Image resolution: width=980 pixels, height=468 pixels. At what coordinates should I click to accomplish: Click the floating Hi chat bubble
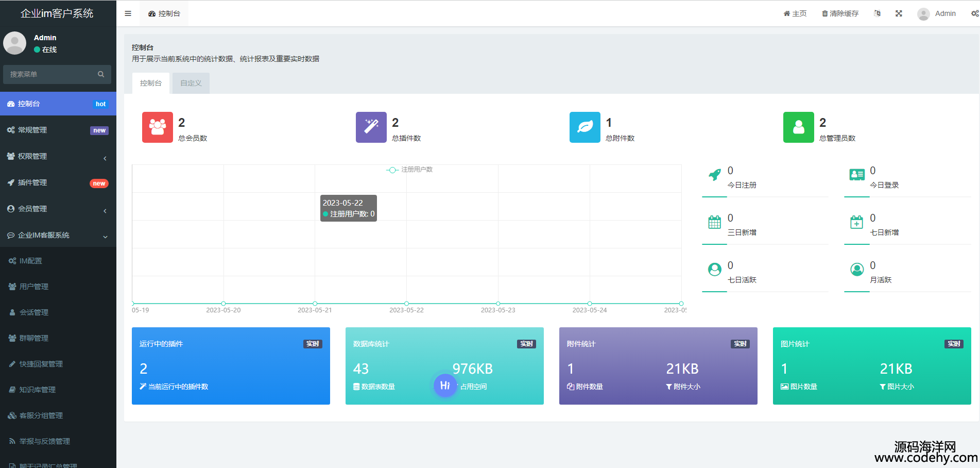[x=445, y=386]
